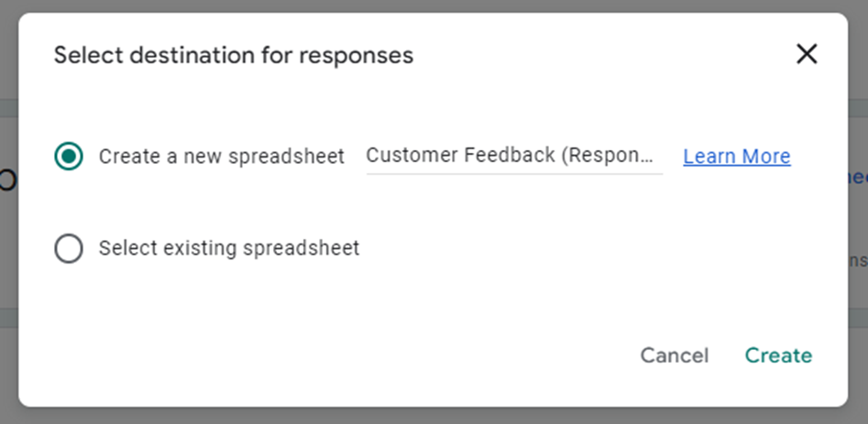Click the "Select existing spreadsheet" label text

click(229, 248)
